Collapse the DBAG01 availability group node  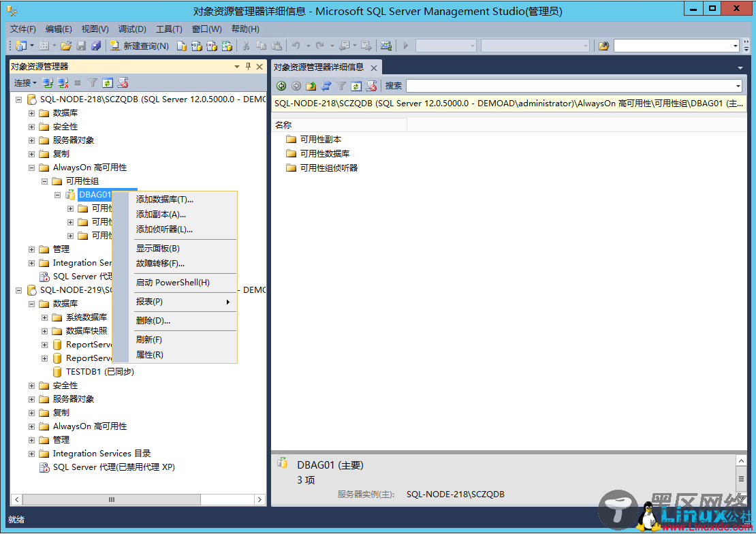57,195
